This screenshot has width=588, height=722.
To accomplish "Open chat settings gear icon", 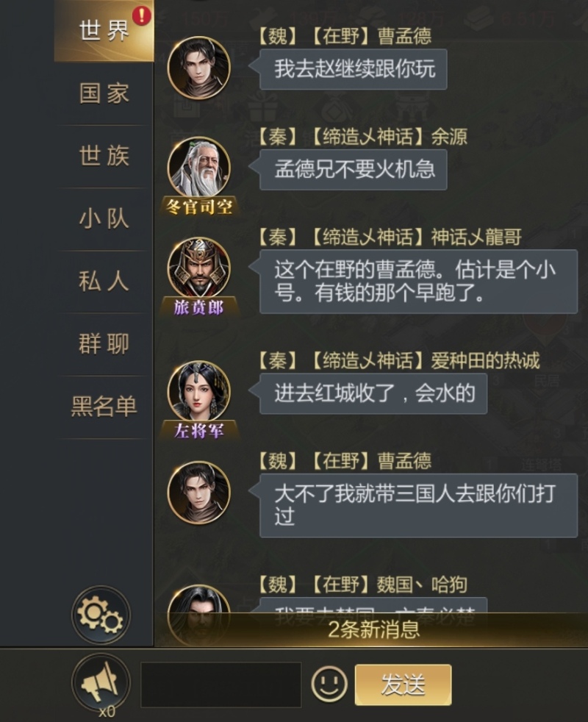I will click(101, 615).
